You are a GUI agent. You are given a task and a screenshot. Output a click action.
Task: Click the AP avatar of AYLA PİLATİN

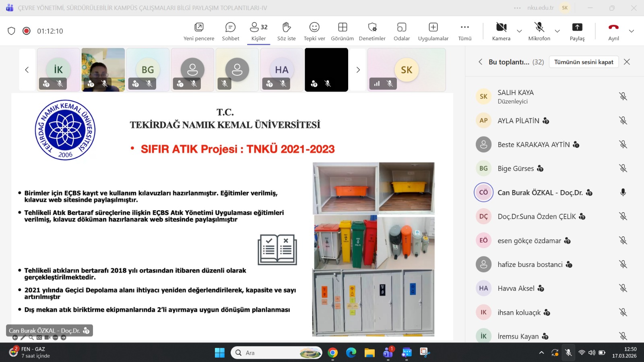tap(483, 120)
